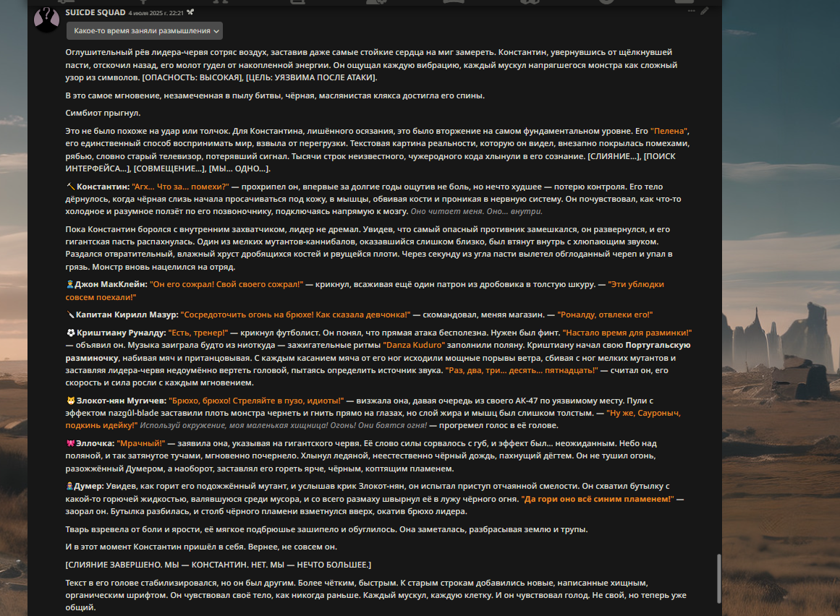Screen dimensions: 840x616
Task: Click the text "[ОПАСНОСТЬ: ВЫСОКАЯ]"
Action: [x=193, y=77]
